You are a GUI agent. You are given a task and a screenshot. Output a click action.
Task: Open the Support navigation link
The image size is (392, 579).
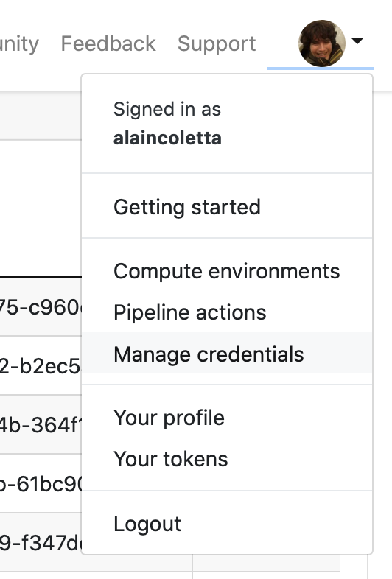coord(217,44)
